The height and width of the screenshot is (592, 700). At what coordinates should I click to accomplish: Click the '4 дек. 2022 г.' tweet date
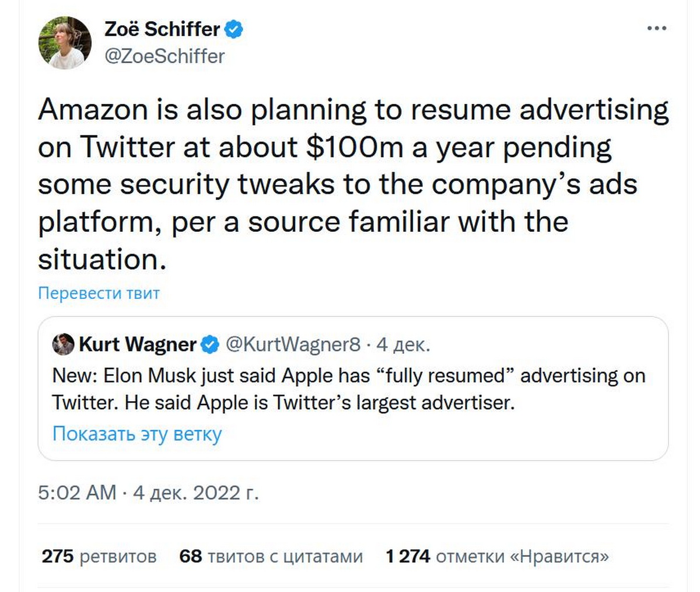point(195,492)
